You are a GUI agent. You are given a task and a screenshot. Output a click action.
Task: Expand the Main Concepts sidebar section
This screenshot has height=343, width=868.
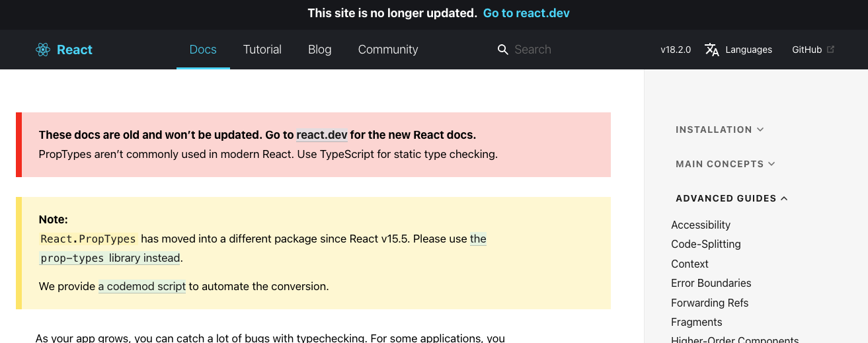(726, 164)
